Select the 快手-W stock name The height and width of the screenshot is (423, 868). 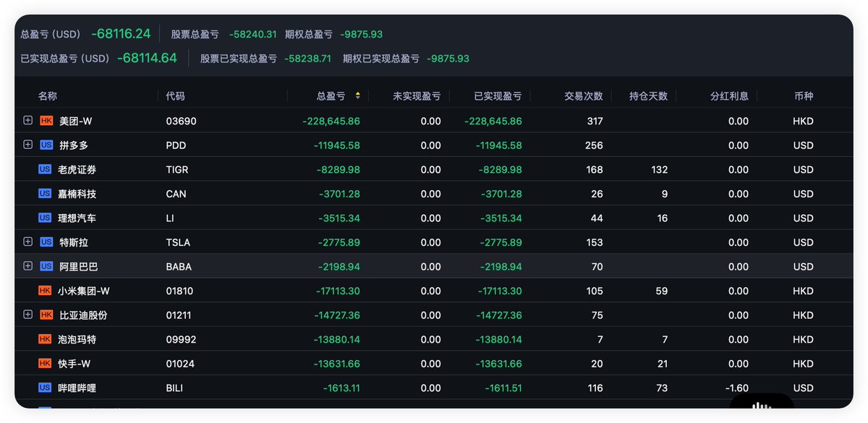click(73, 364)
